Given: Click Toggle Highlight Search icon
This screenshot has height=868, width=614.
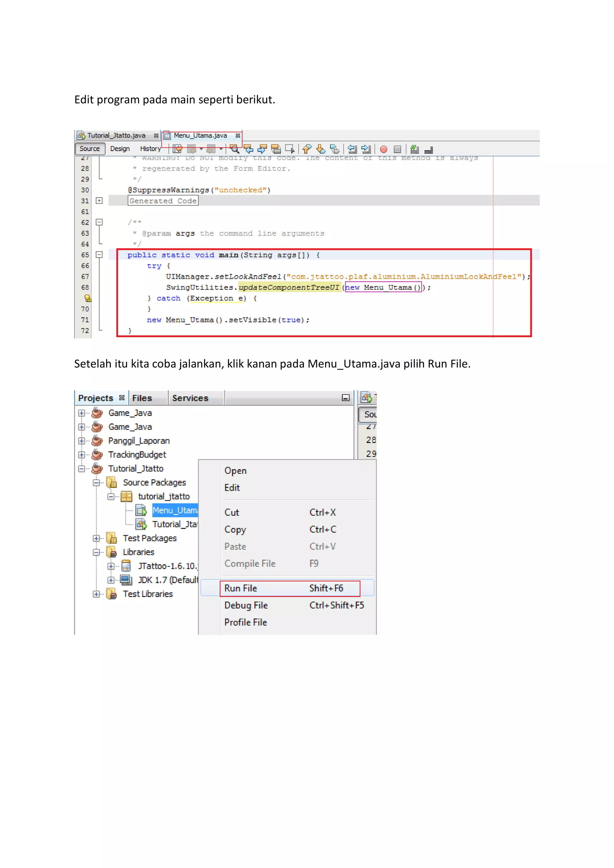Looking at the screenshot, I should 276,149.
